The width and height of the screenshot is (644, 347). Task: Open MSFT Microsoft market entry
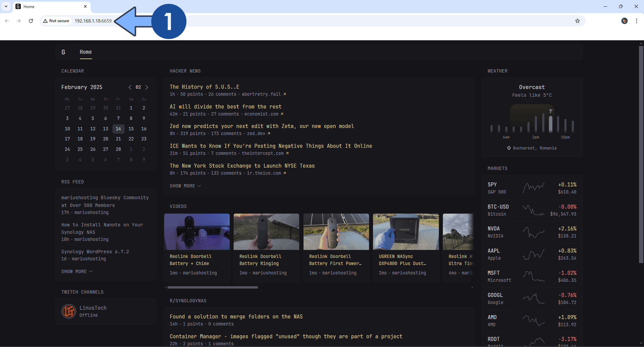pos(532,276)
